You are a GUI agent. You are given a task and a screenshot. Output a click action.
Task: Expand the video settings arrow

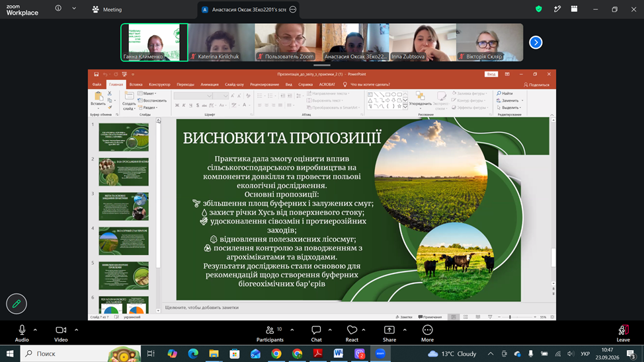click(77, 330)
